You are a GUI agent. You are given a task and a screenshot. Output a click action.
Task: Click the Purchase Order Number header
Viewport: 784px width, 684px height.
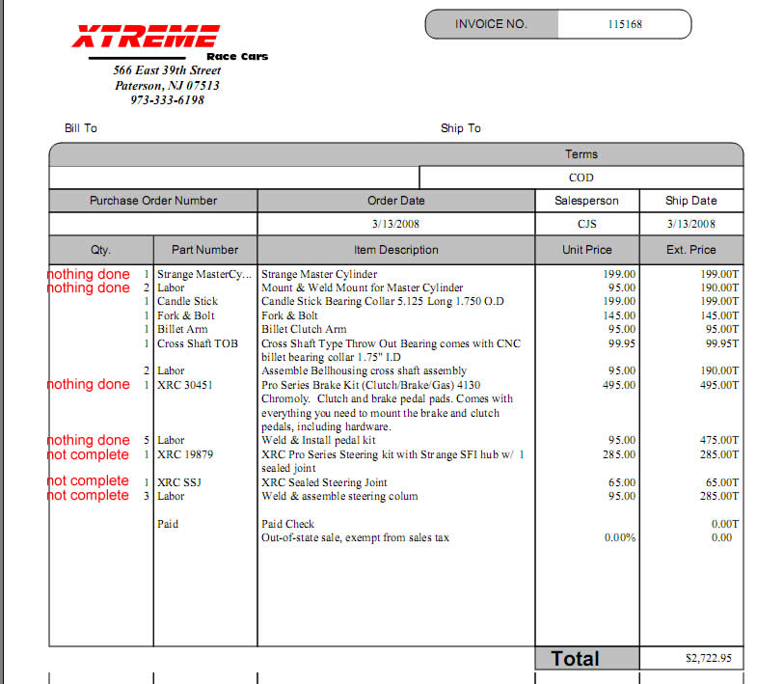(153, 201)
